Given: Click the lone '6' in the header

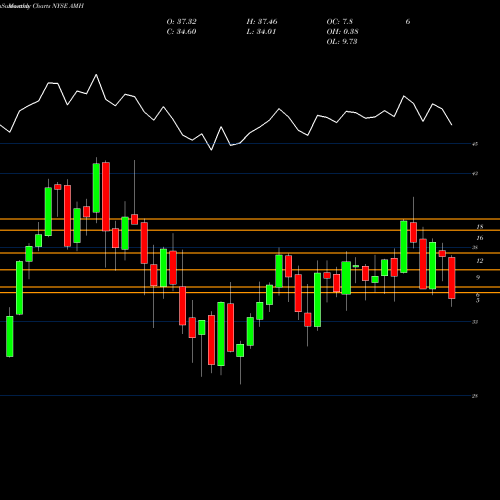Looking at the screenshot, I should (408, 22).
